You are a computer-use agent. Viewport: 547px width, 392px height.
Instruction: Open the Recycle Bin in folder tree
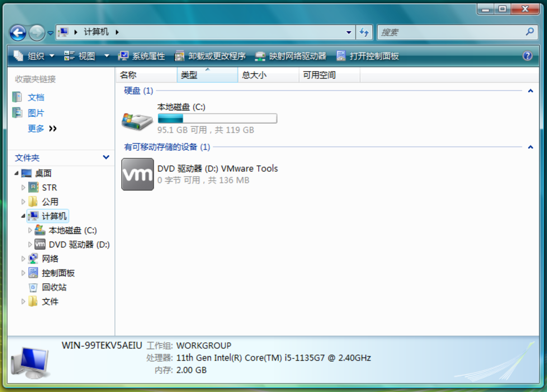[54, 287]
